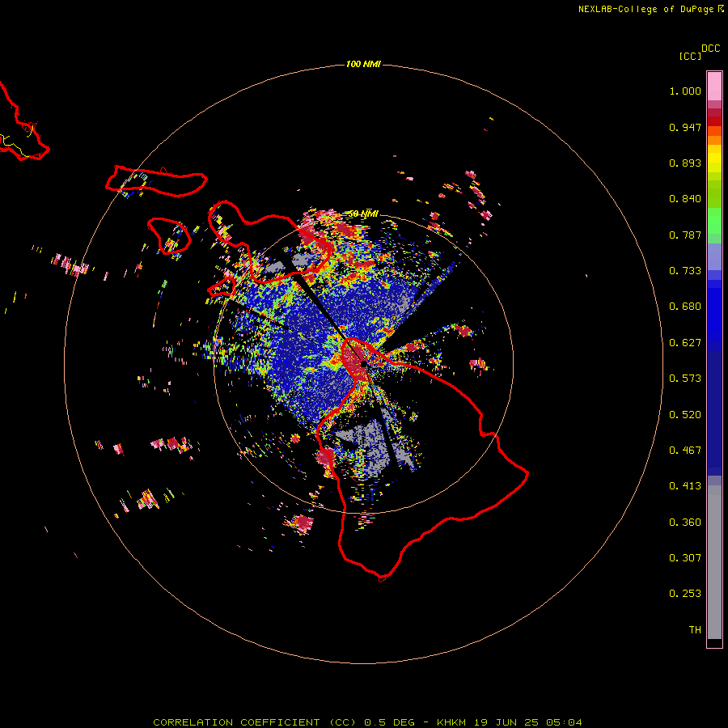Image resolution: width=728 pixels, height=728 pixels.
Task: Click the 0.733 scale value
Action: (685, 271)
